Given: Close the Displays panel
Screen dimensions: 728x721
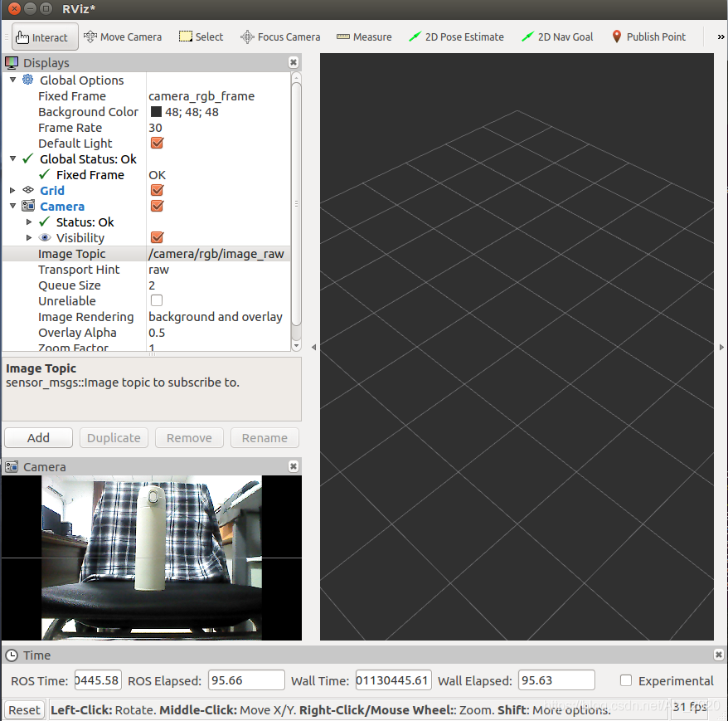Looking at the screenshot, I should pos(293,63).
